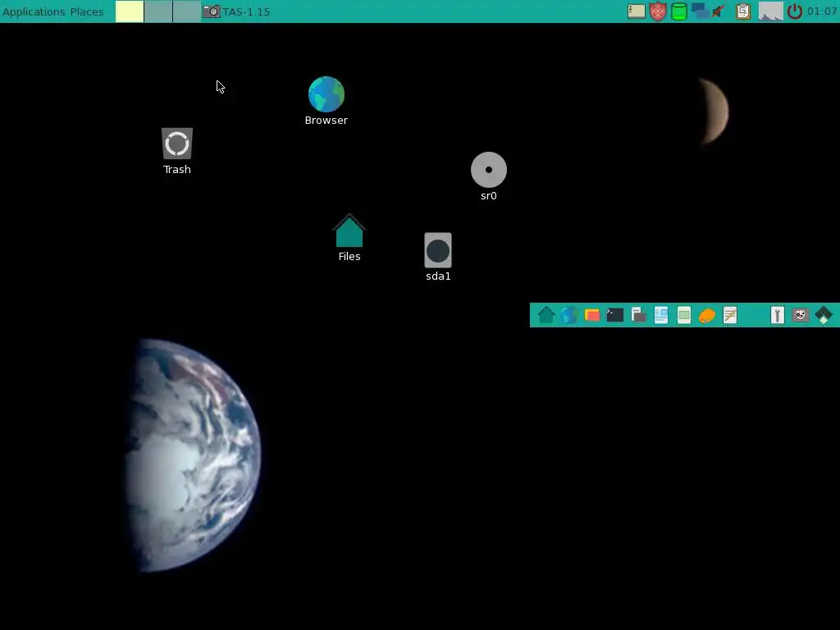
Task: Open the clipboard manager tray icon
Action: (743, 11)
